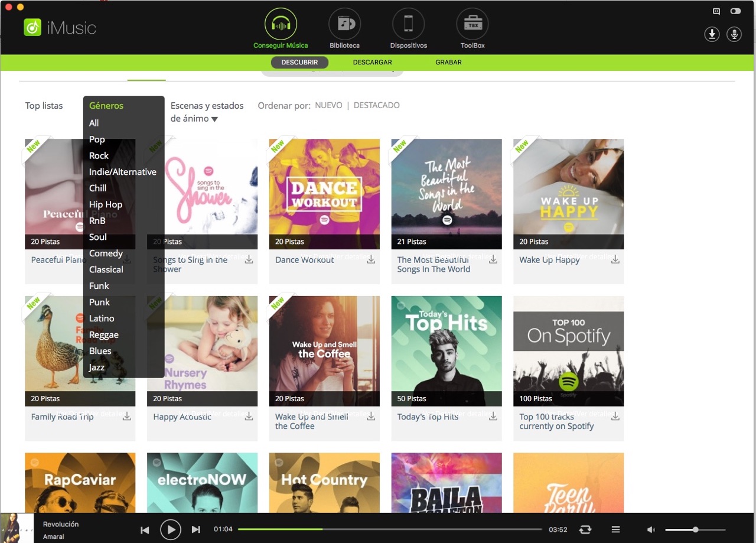
Task: Click the song progress bar
Action: (x=390, y=529)
